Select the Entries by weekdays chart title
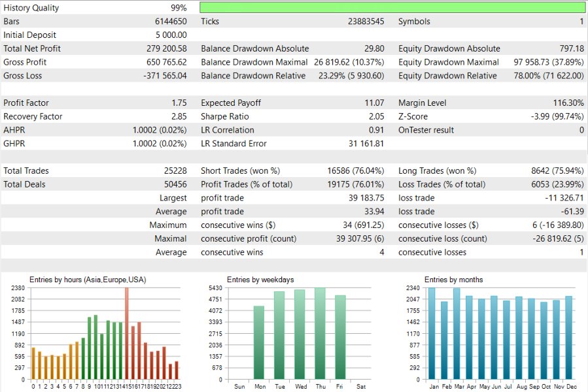The height and width of the screenshot is (392, 588). (260, 280)
